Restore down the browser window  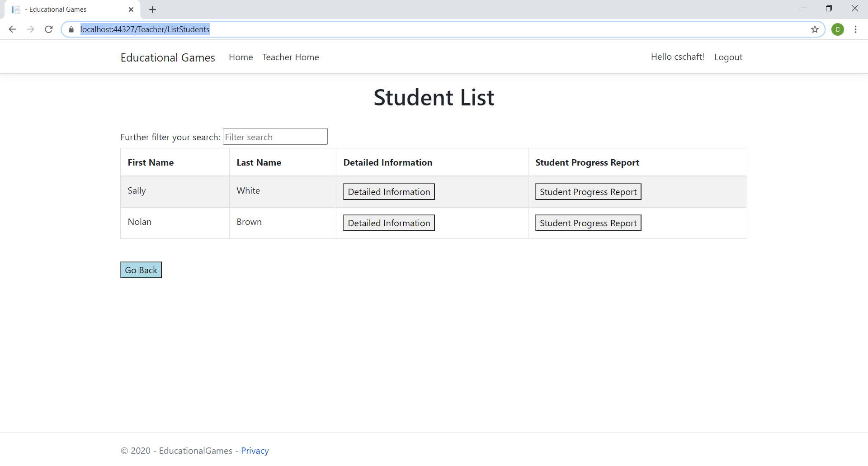(829, 9)
